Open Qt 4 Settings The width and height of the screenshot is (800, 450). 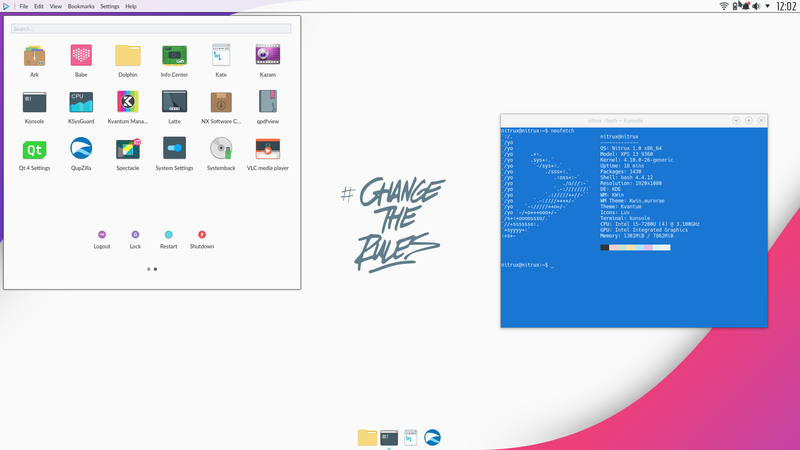(34, 149)
